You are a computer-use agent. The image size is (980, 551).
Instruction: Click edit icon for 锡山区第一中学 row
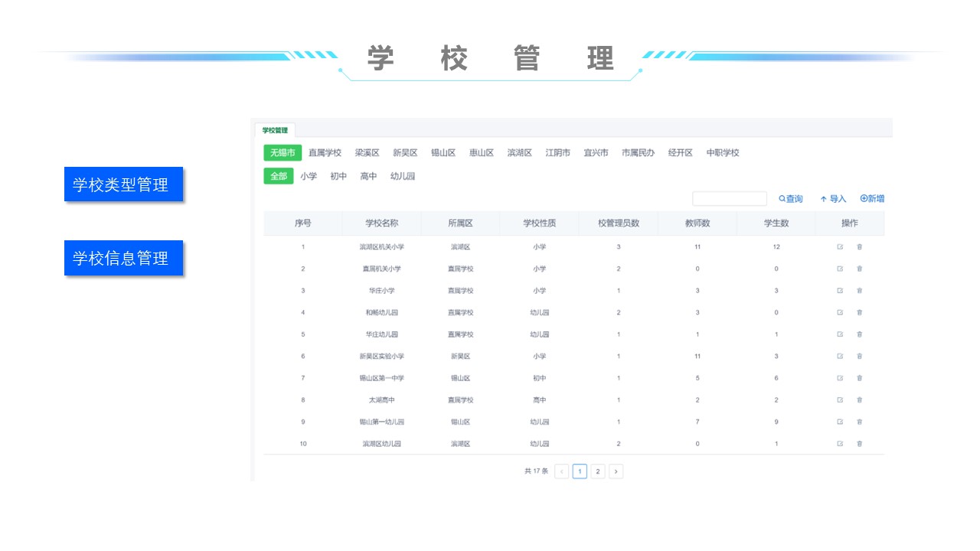click(x=840, y=378)
